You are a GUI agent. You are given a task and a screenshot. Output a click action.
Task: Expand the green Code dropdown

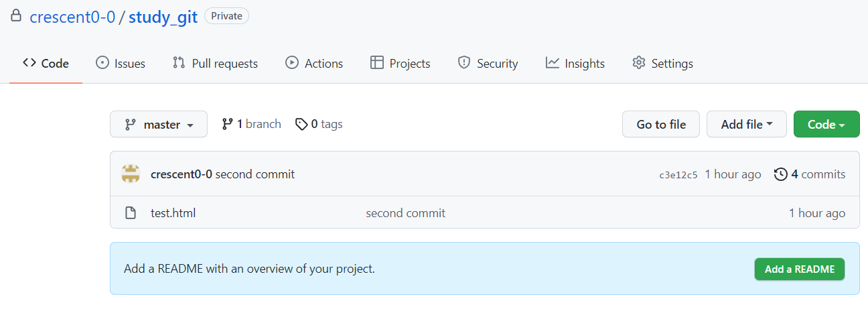coord(826,124)
